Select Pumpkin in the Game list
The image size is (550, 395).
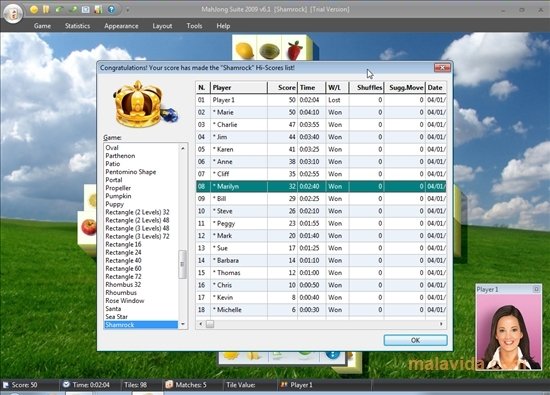tap(141, 196)
